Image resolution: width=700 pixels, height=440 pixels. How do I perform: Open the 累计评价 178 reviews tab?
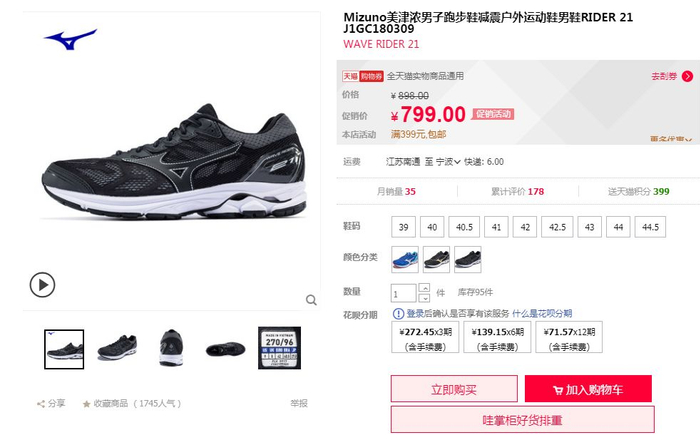click(517, 191)
